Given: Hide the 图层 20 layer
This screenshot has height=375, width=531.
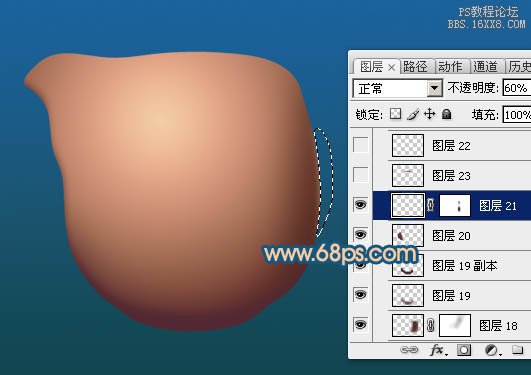Looking at the screenshot, I should point(361,234).
